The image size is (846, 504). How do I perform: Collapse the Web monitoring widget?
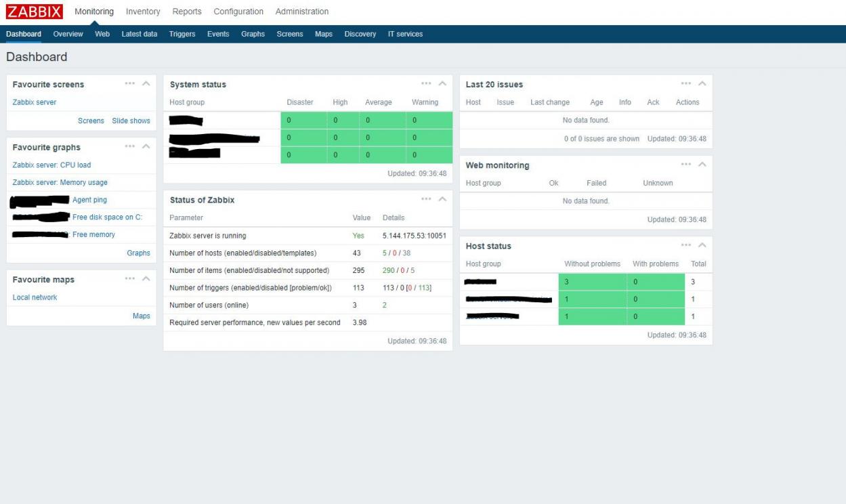click(702, 165)
